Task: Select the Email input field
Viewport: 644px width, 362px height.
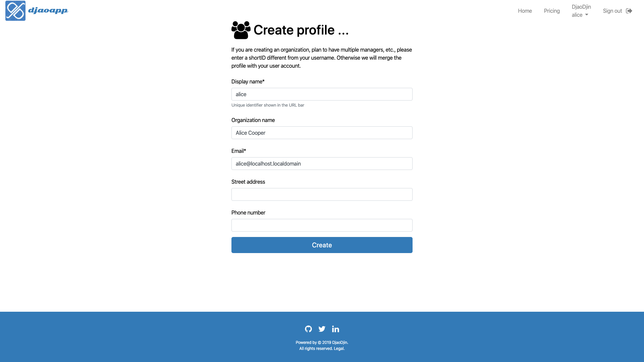Action: (322, 164)
